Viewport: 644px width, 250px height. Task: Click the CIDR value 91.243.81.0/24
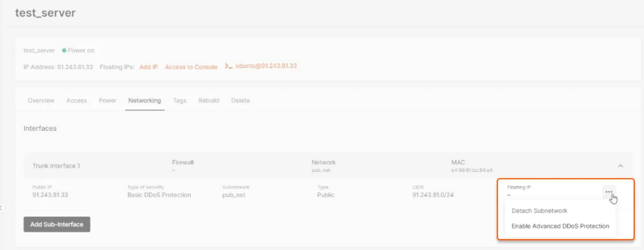433,195
